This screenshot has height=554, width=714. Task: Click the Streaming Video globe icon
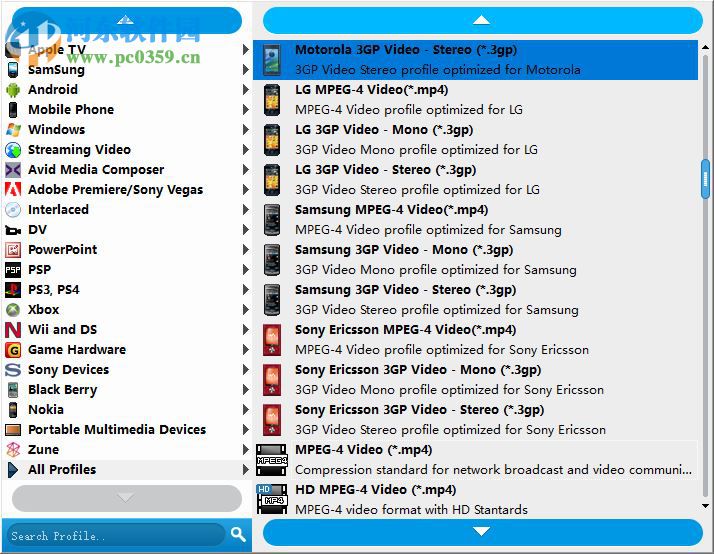(x=13, y=150)
